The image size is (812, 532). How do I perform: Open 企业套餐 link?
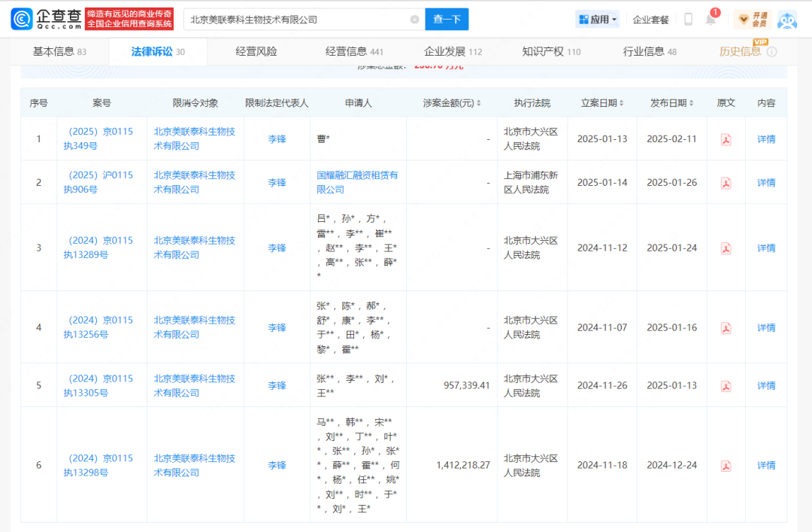click(650, 20)
